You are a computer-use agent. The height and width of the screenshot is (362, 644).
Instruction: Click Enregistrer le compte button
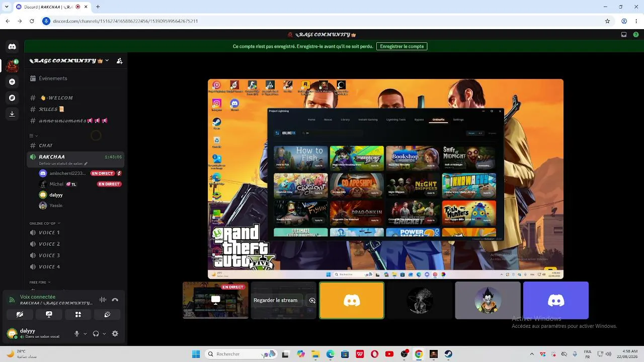click(401, 46)
